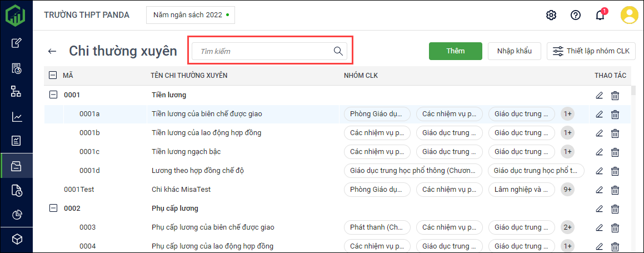Collapse the 0001 Tiền lương group

click(53, 95)
